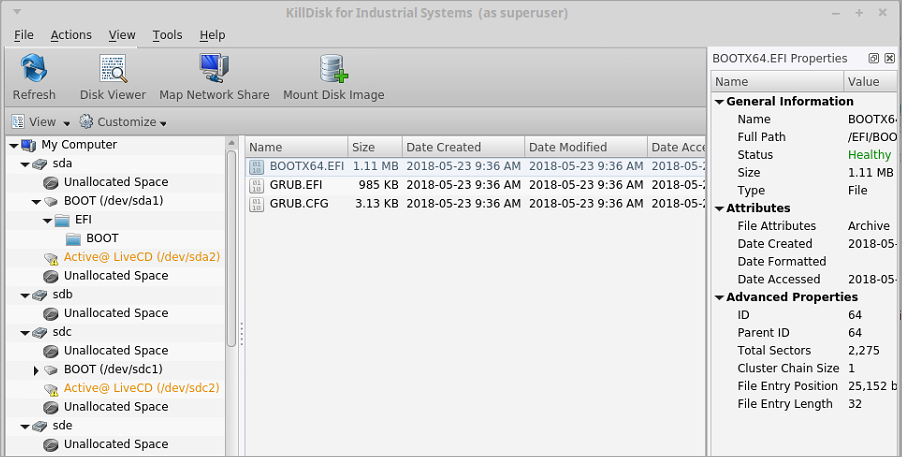
Task: Click the tree panel vertical scrollbar
Action: [231, 247]
